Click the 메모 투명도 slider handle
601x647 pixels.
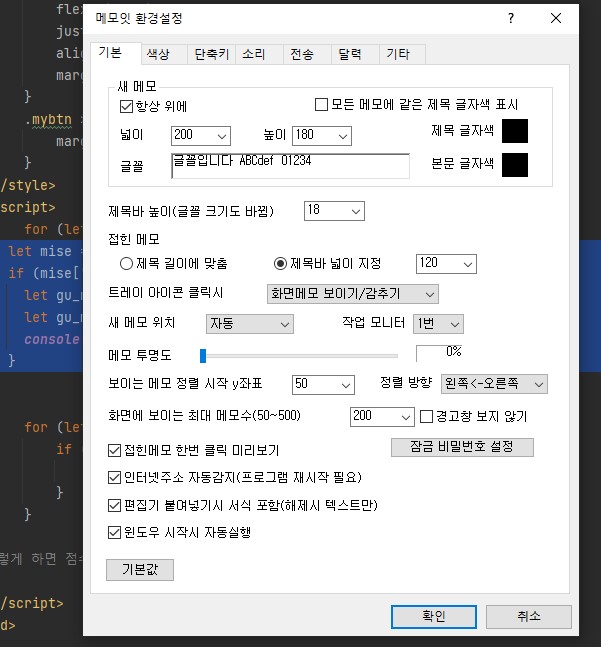coord(203,356)
